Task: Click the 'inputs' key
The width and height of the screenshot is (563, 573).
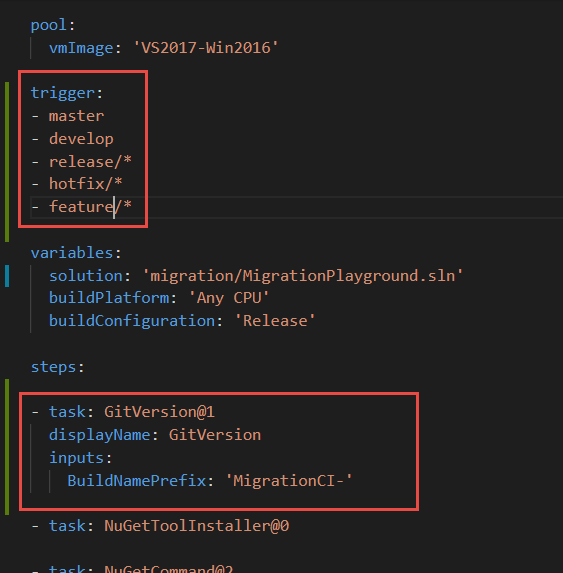Action: tap(76, 458)
